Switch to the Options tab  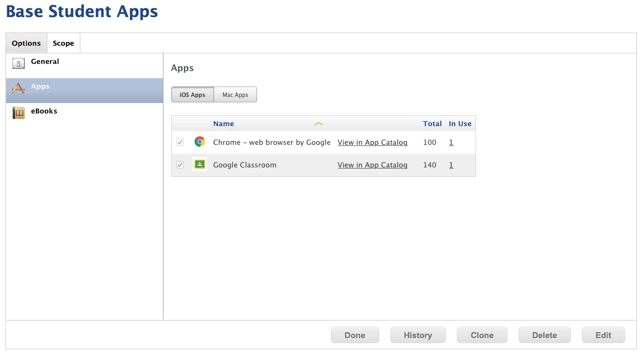pos(26,43)
